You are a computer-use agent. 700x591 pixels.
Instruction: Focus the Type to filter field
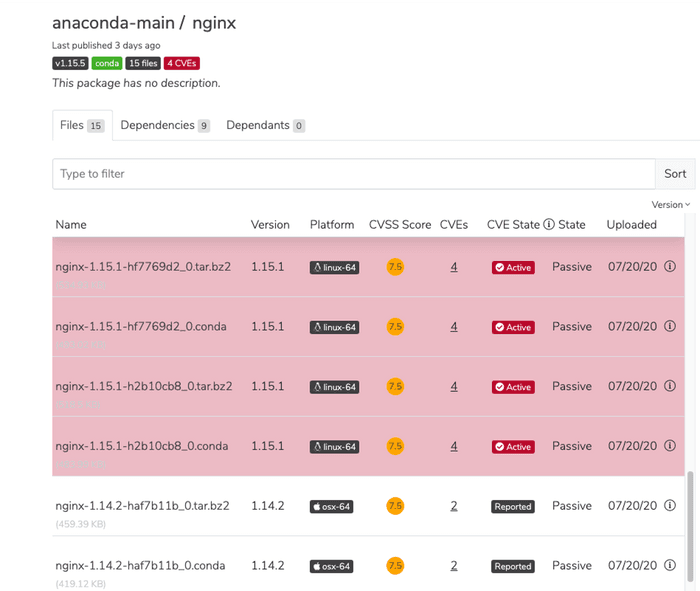click(x=354, y=174)
